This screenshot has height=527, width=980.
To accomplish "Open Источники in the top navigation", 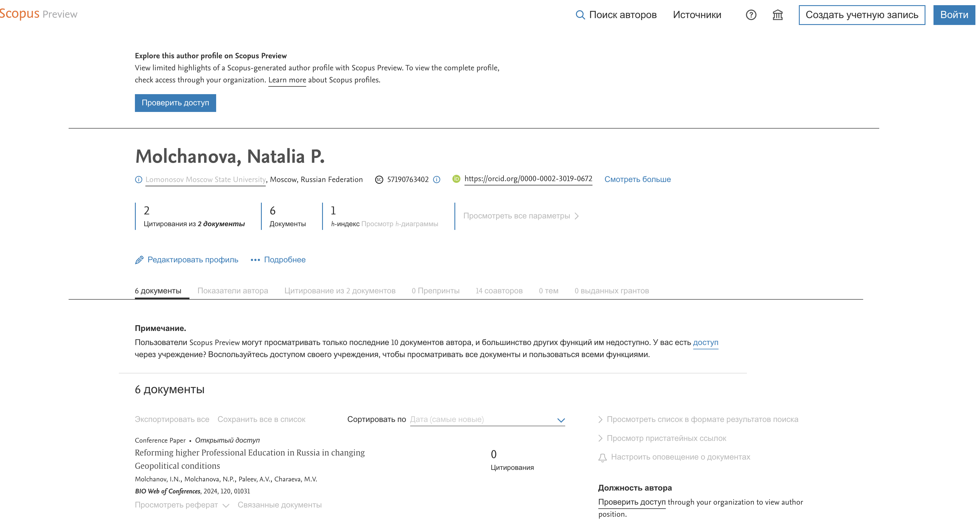I will (x=697, y=15).
